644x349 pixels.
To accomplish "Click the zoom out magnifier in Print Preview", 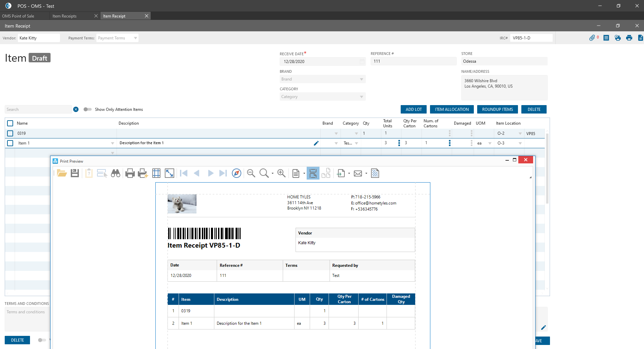I will point(251,173).
